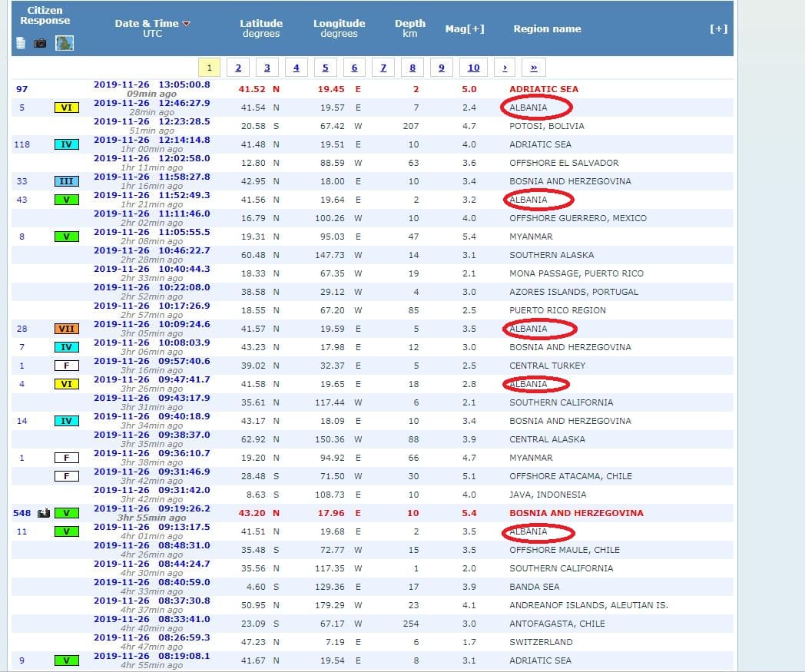The image size is (805, 672).
Task: Sort by Date & Time descending arrow
Action: point(187,24)
